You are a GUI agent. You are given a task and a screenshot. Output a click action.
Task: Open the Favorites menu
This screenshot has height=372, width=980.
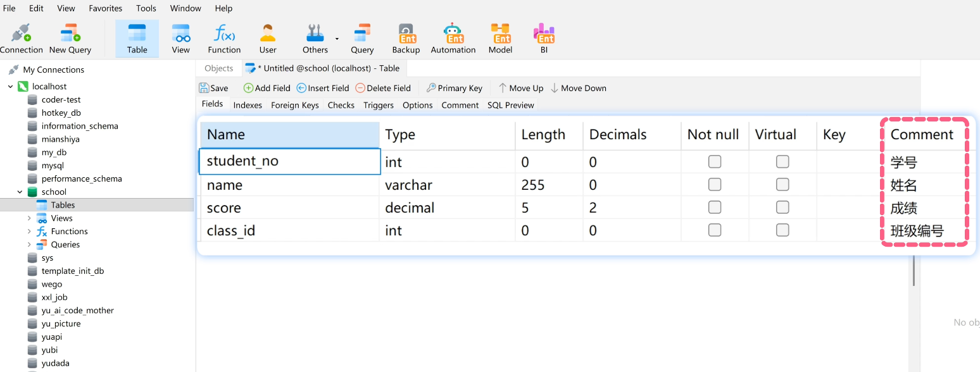(x=106, y=8)
